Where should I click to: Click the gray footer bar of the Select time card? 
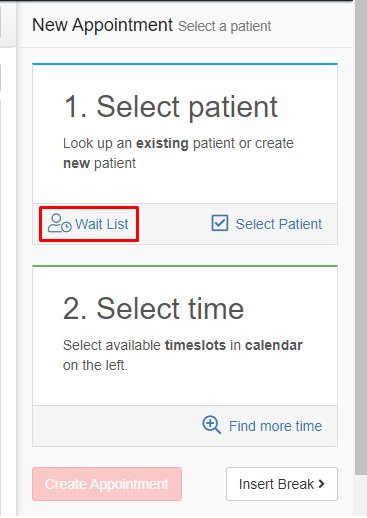185,426
